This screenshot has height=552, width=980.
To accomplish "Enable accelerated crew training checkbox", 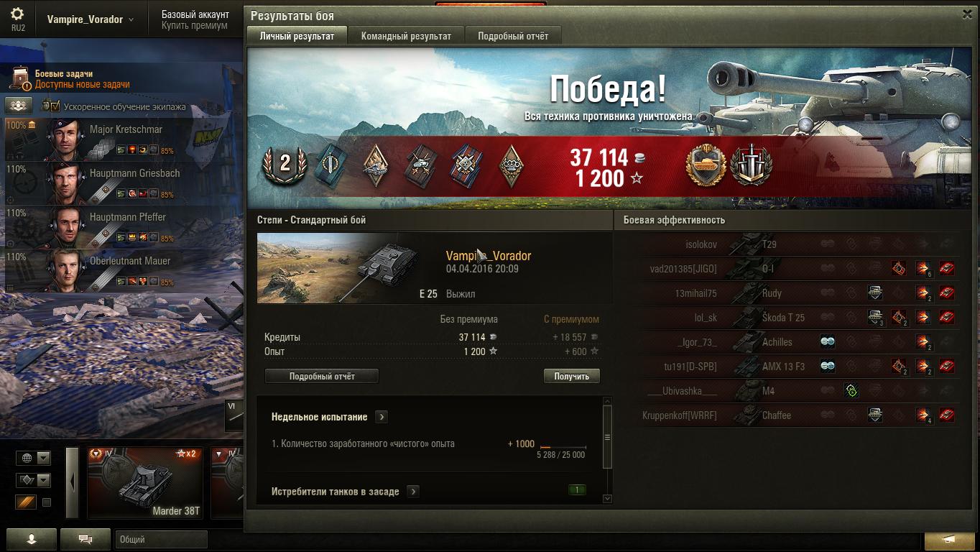I will tap(55, 106).
